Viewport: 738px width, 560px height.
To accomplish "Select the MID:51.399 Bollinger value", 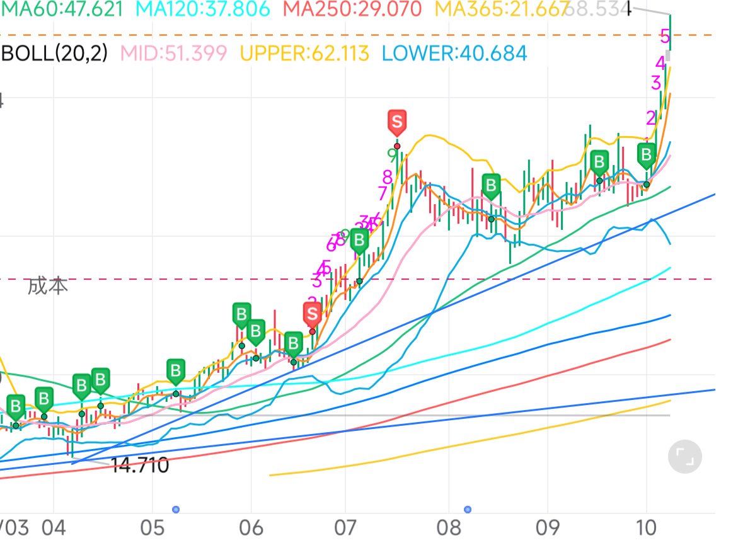I will 174,53.
